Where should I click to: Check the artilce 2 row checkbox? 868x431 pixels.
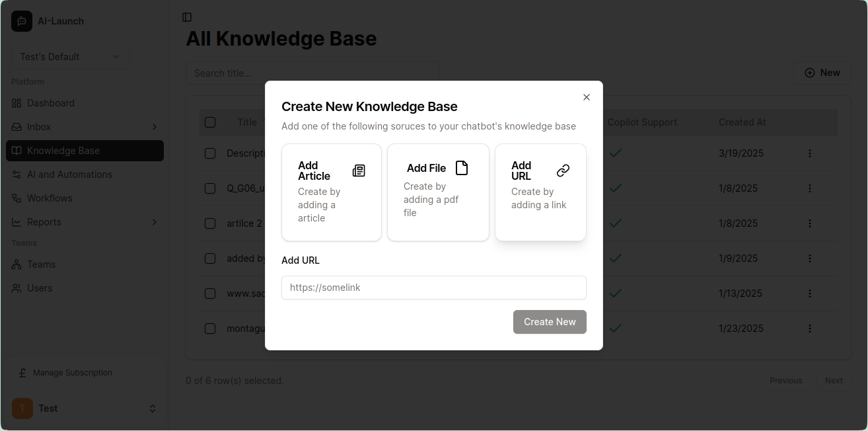click(x=210, y=223)
